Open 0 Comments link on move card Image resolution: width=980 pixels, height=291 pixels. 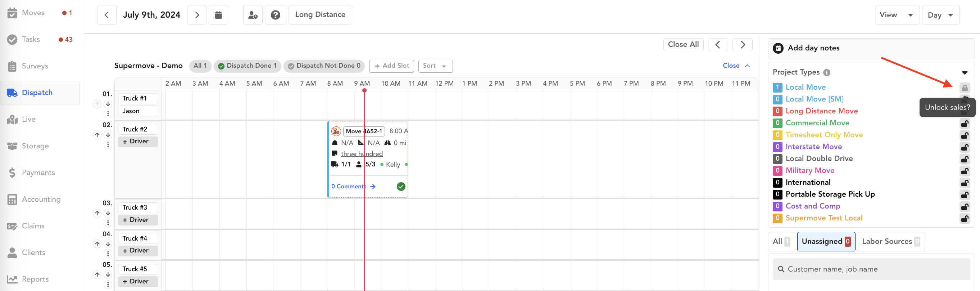click(353, 187)
